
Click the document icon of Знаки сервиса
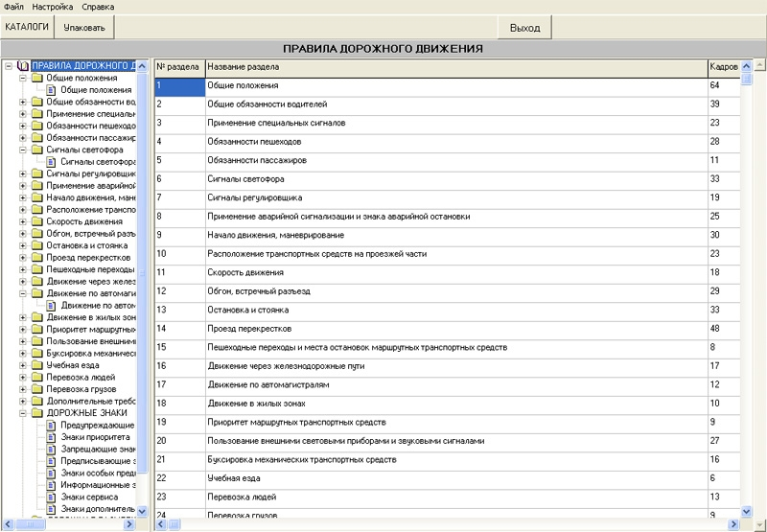(x=51, y=497)
